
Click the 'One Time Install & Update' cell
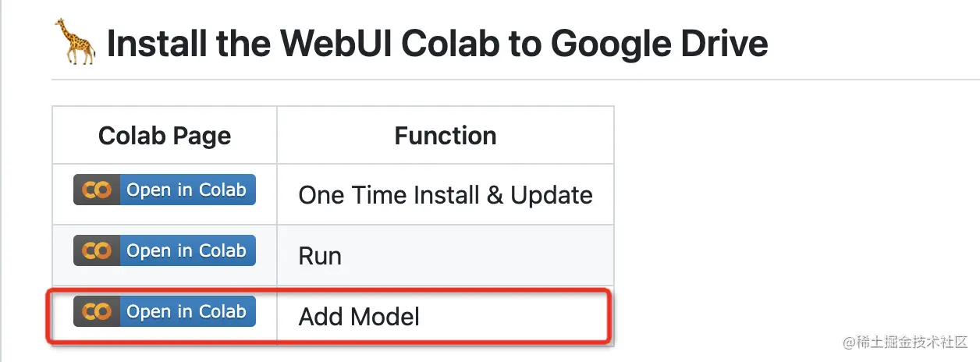(x=446, y=195)
